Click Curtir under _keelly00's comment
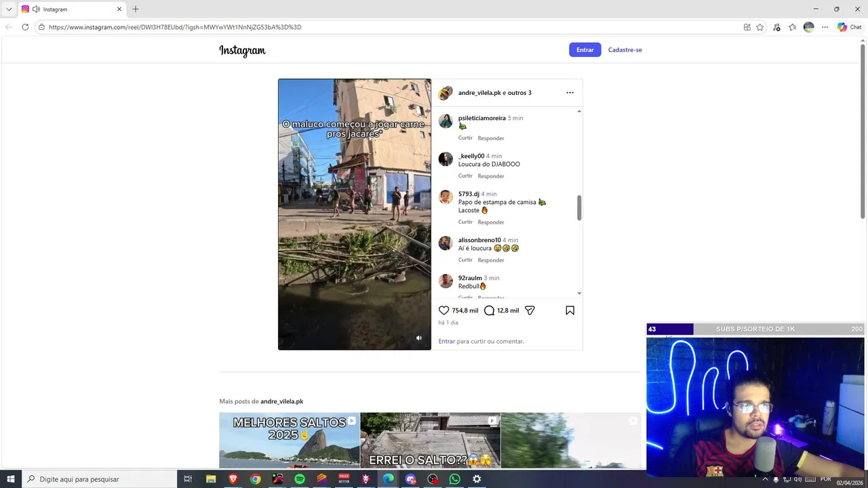868x488 pixels. click(465, 176)
